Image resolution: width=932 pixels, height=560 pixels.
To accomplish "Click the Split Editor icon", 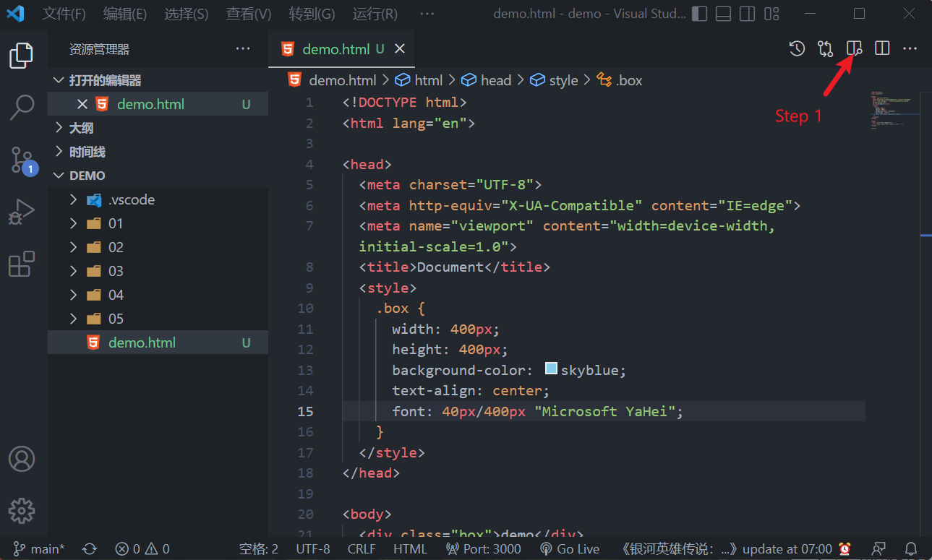I will coord(882,48).
